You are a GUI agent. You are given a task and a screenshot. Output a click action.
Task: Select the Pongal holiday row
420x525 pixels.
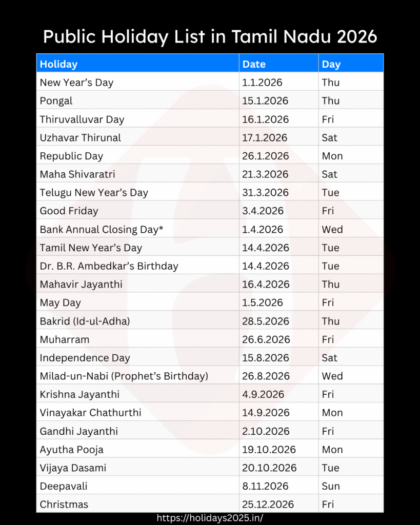point(56,101)
